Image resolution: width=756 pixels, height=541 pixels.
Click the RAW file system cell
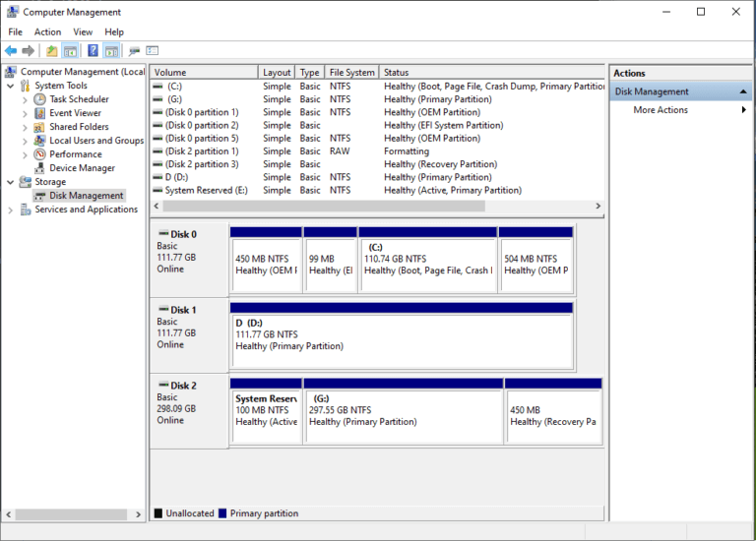click(x=340, y=151)
